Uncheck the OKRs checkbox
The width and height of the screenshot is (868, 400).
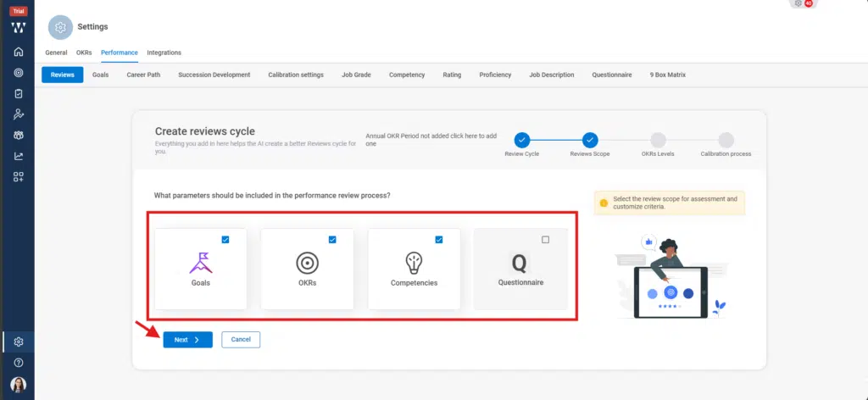pos(332,240)
